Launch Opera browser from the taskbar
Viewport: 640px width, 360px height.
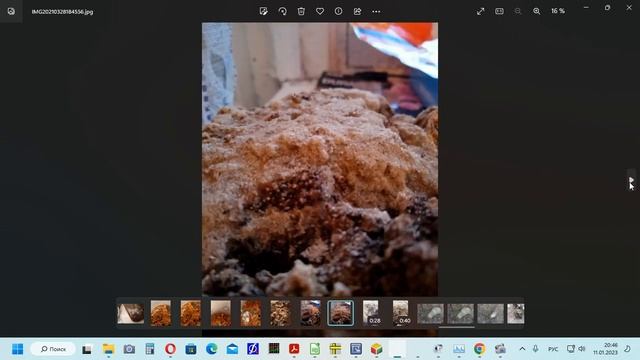click(x=170, y=349)
